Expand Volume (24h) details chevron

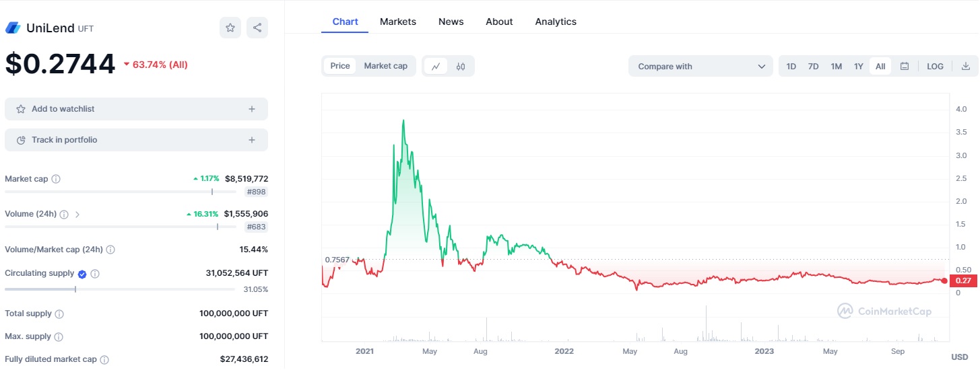pyautogui.click(x=77, y=214)
